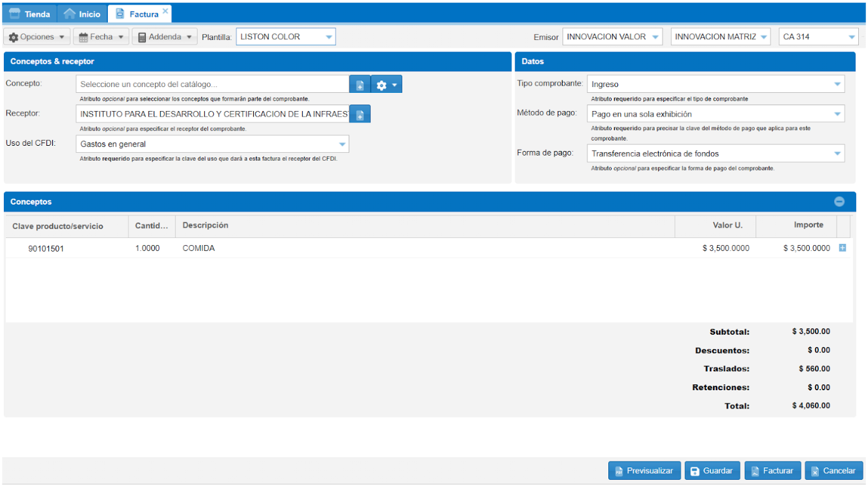Screen dimensions: 868x485
Task: Open the Addenda dropdown menu
Action: pyautogui.click(x=164, y=37)
